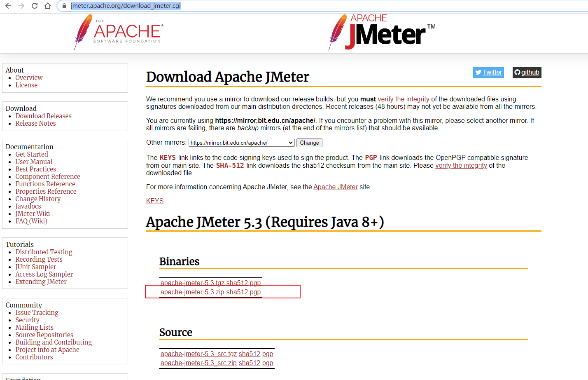Open the Other mirrors dropdown
The width and height of the screenshot is (588, 380).
coord(242,143)
